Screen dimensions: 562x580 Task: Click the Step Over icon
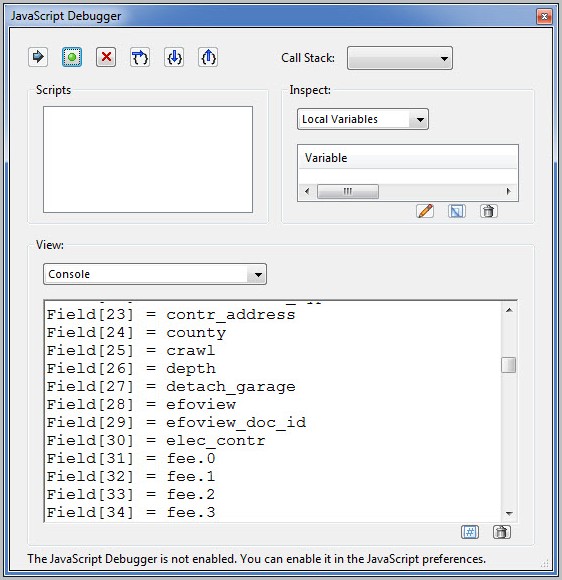point(140,57)
